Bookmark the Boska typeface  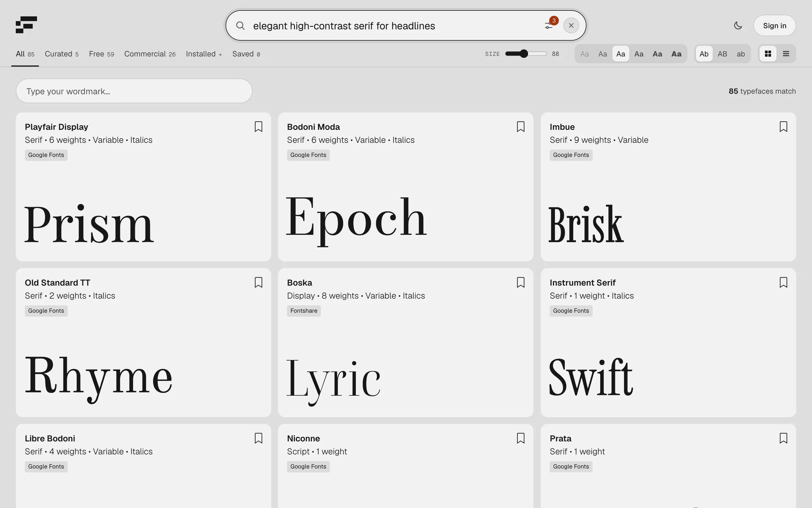pyautogui.click(x=521, y=282)
